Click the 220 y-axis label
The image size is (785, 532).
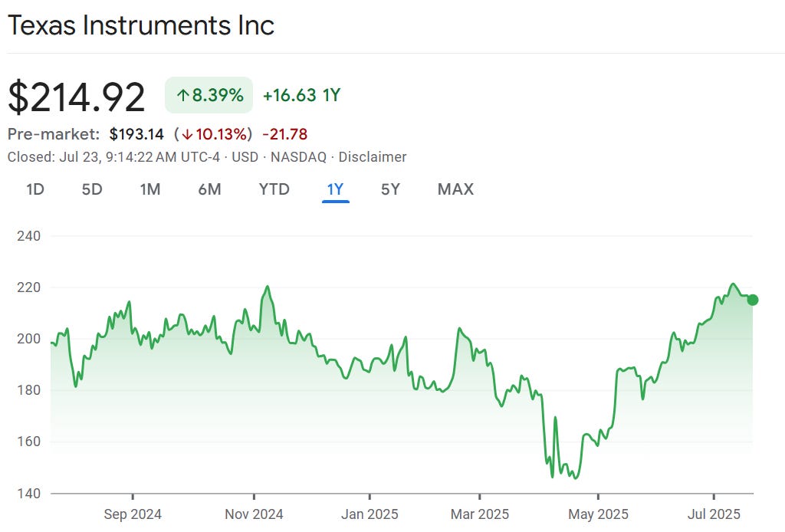coord(28,287)
